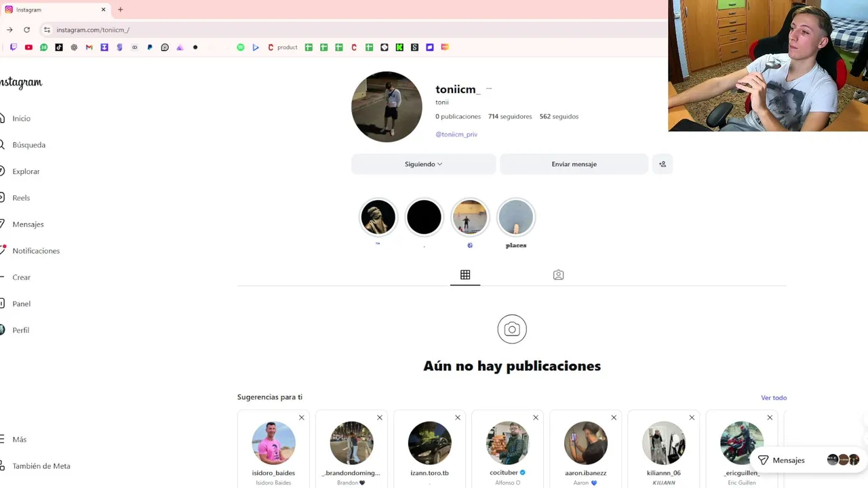
Task: Expand the Siguiendo dropdown button
Action: point(424,164)
